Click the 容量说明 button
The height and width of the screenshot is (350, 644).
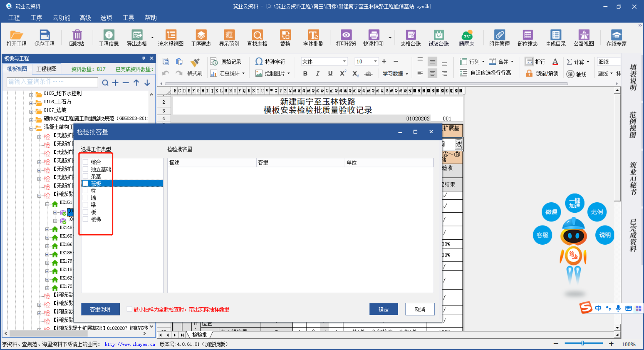100,309
